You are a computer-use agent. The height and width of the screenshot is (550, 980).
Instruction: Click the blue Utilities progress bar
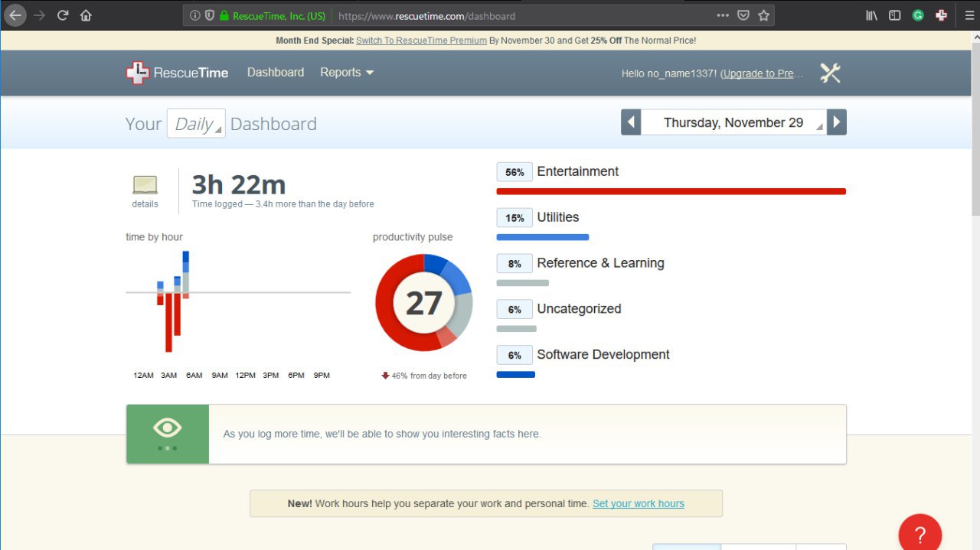(543, 237)
